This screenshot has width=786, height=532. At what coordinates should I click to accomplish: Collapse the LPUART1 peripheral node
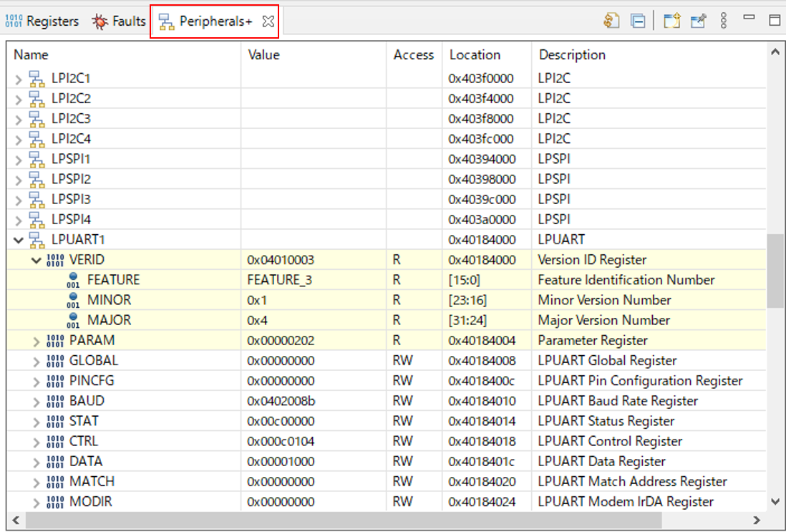tap(19, 240)
